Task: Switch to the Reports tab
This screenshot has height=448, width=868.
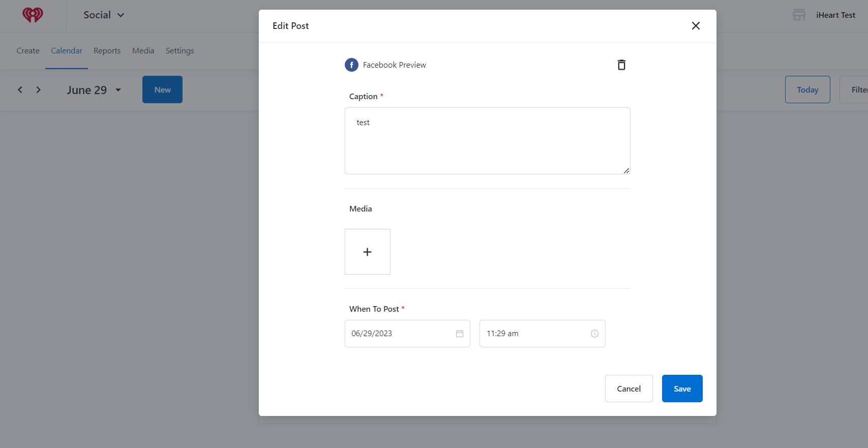Action: coord(107,51)
